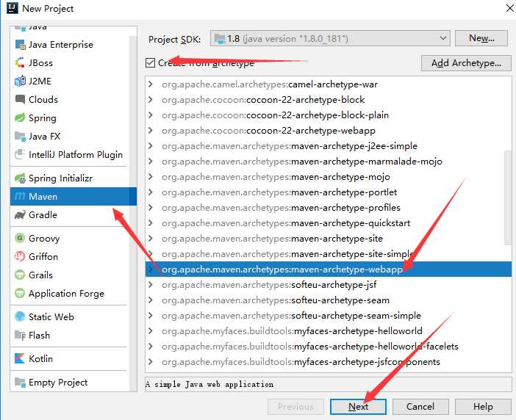Select the Flash icon
Viewport: 516px width, 420px height.
pos(20,336)
